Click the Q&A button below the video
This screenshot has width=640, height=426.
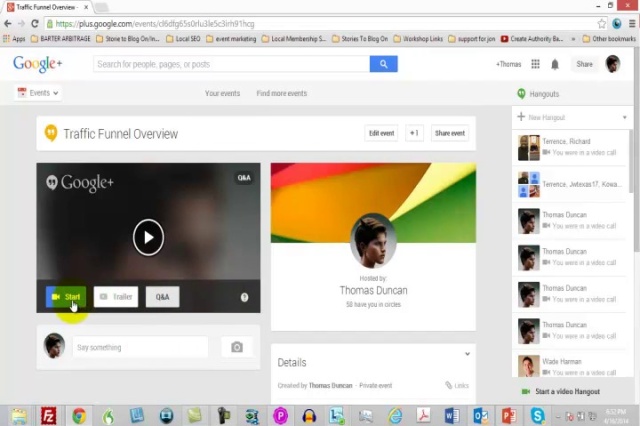pyautogui.click(x=162, y=297)
